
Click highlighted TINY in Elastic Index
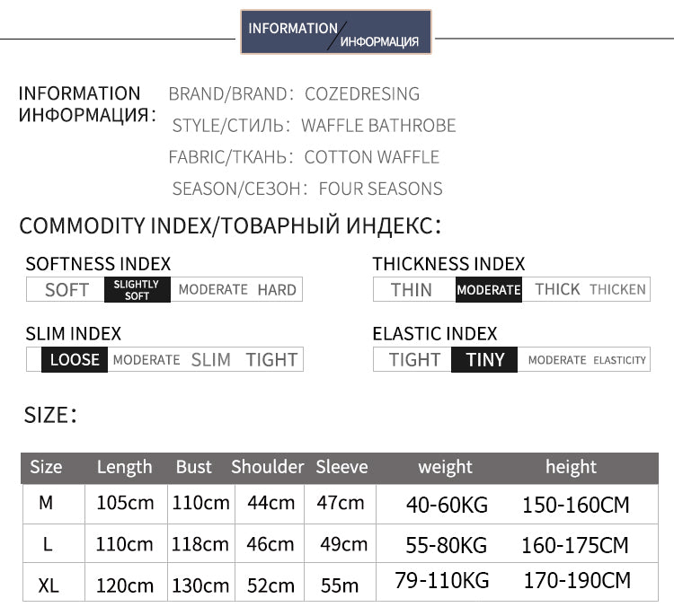(485, 359)
